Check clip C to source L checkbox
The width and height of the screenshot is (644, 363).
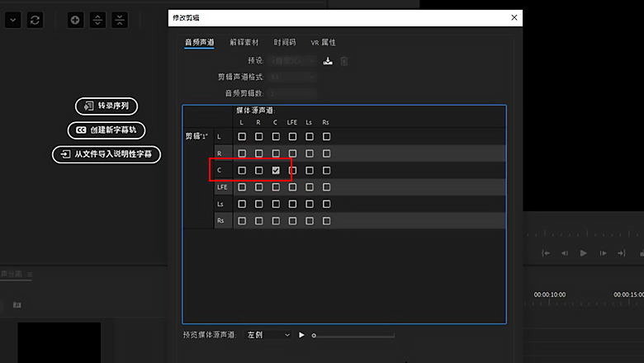point(242,170)
